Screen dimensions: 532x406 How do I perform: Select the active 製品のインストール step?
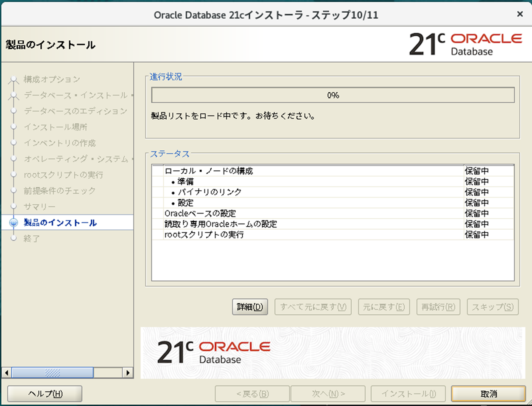point(60,223)
